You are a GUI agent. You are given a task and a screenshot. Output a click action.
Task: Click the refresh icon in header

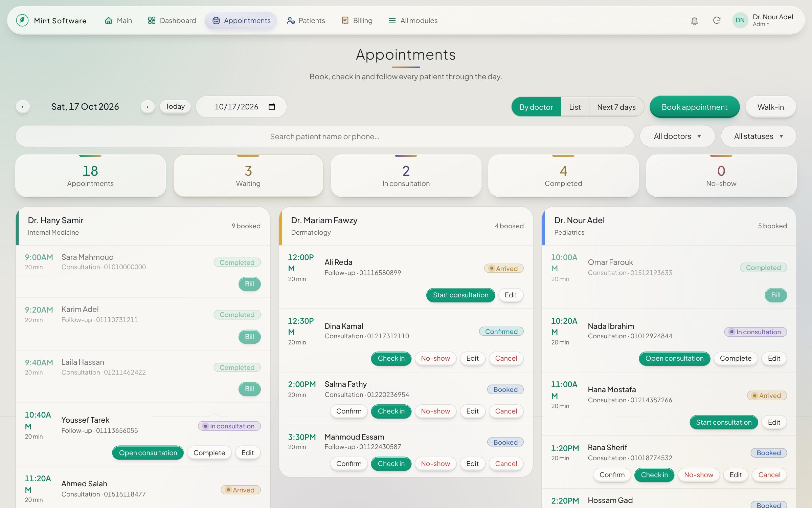pyautogui.click(x=717, y=21)
